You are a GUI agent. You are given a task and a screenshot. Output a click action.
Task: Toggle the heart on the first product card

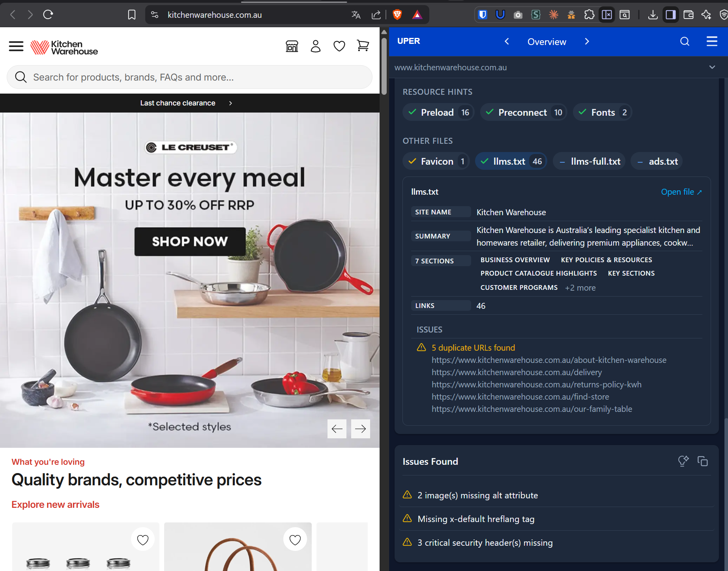click(142, 539)
